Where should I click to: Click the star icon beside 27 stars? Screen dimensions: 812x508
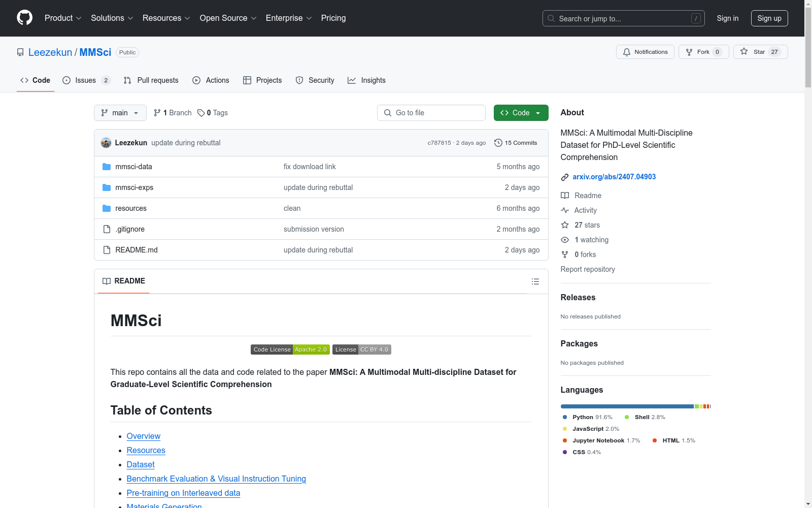(x=565, y=225)
